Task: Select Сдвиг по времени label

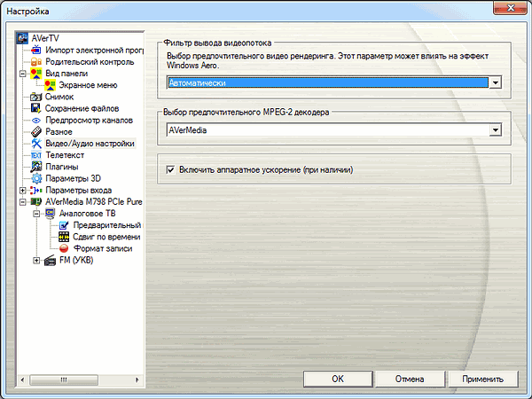Action: click(106, 237)
